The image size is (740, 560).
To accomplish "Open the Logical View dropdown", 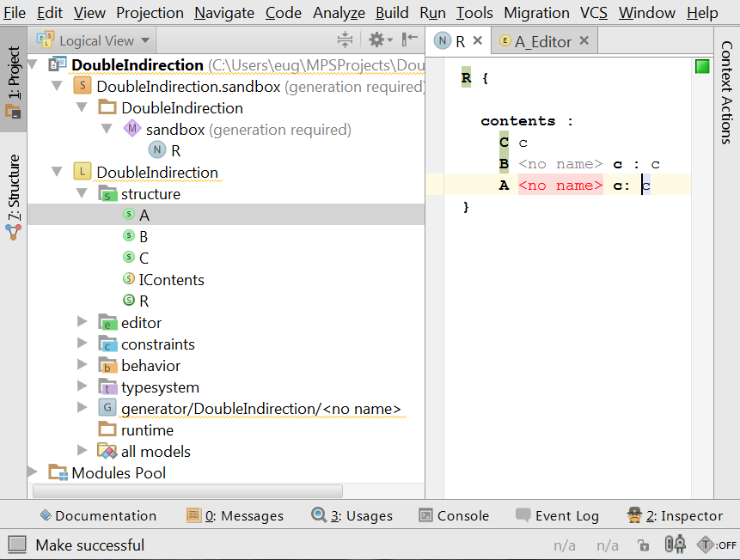I will pos(95,40).
